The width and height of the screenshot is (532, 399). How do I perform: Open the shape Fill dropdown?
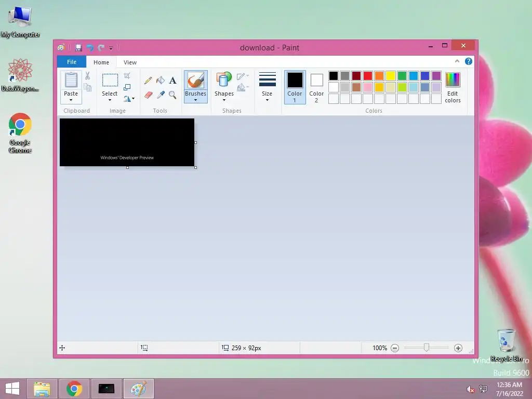coord(243,88)
